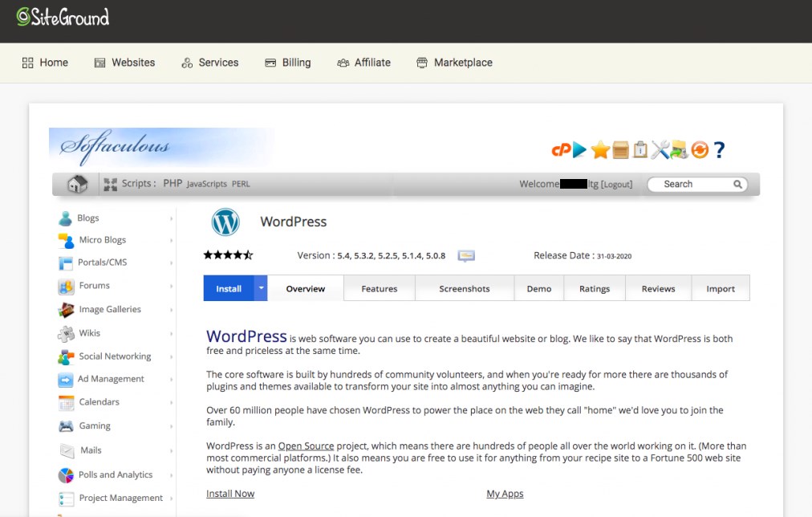Open the Install button dropdown arrow
The width and height of the screenshot is (812, 517).
tap(261, 288)
